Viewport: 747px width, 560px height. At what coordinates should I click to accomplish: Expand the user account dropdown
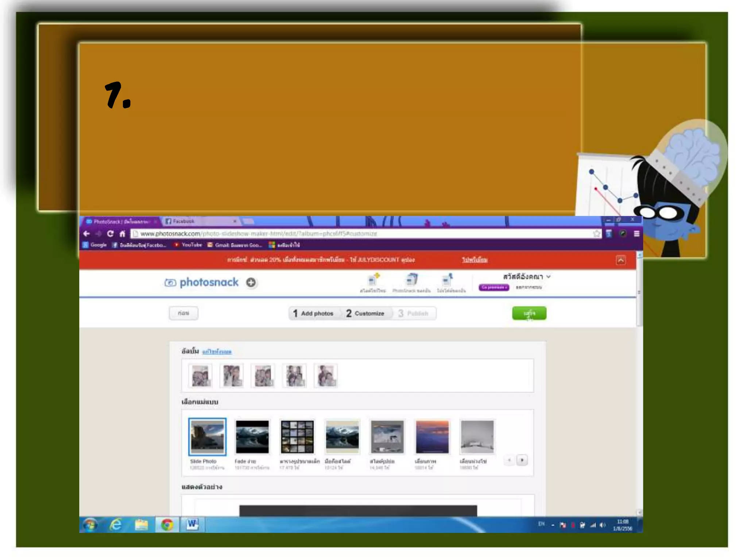548,277
